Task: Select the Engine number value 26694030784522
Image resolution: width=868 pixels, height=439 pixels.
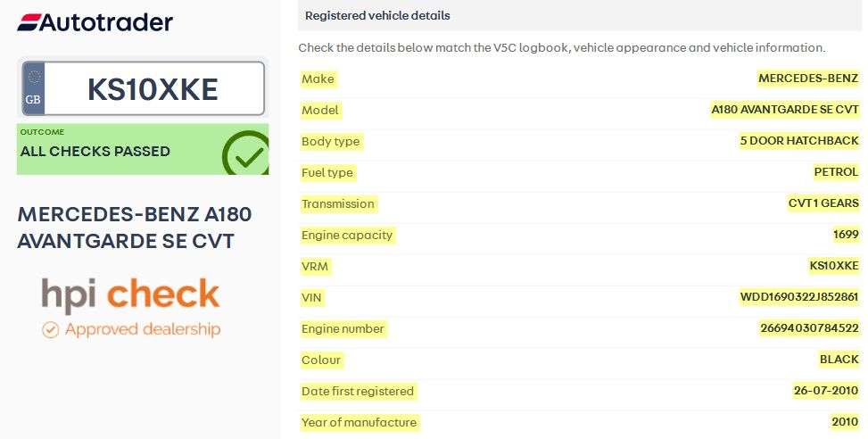Action: click(808, 328)
